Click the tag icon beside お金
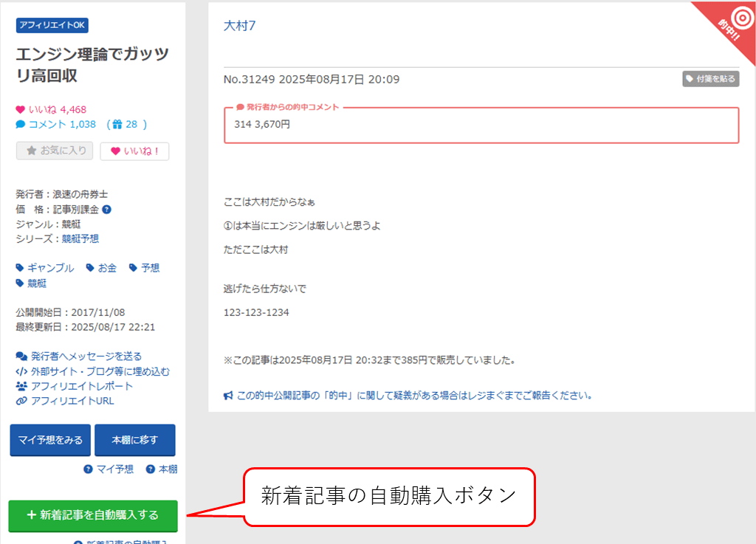 pyautogui.click(x=90, y=268)
